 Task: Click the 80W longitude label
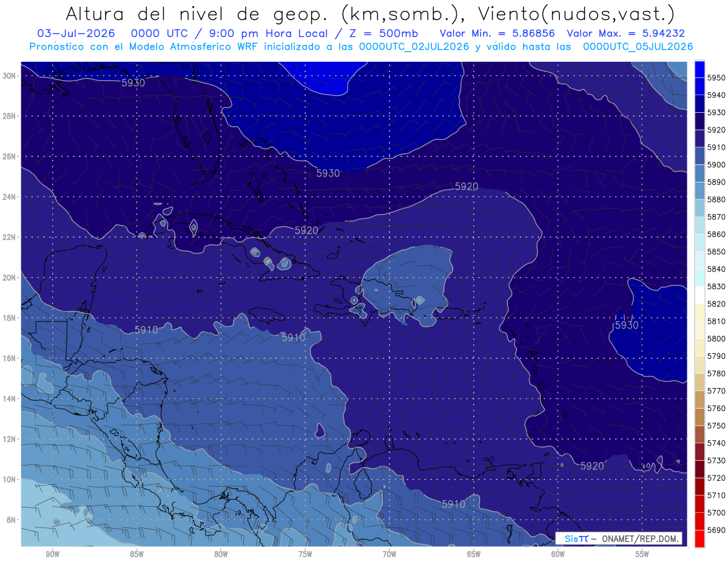(221, 555)
